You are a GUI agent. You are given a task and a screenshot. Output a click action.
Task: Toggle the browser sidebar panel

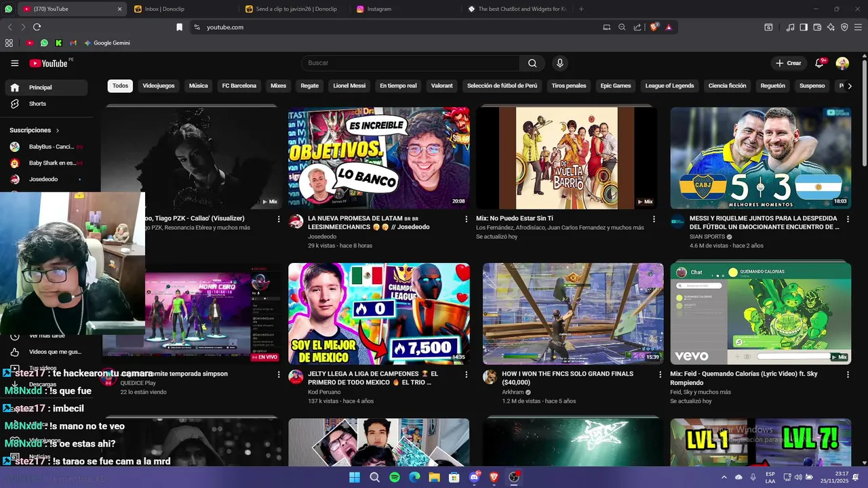804,27
